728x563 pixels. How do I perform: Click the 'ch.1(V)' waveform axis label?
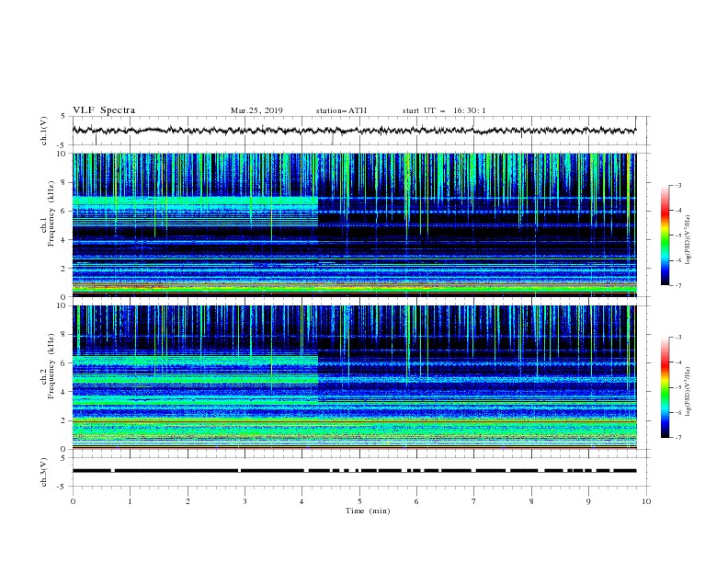pos(44,131)
